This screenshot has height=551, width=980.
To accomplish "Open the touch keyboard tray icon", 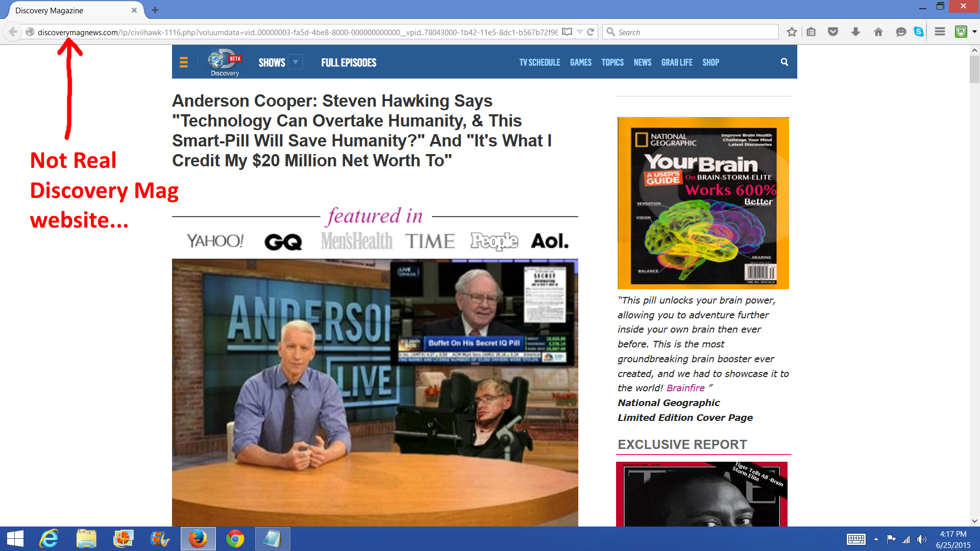I will [x=856, y=539].
